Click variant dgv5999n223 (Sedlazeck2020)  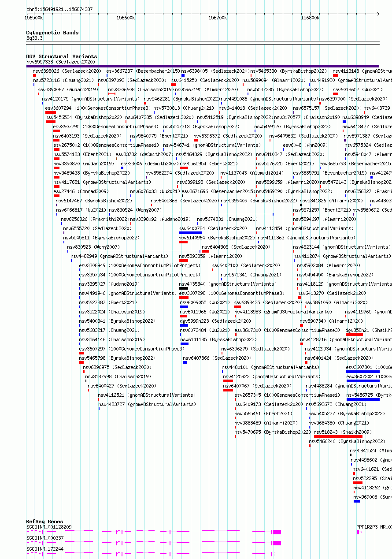point(215,321)
